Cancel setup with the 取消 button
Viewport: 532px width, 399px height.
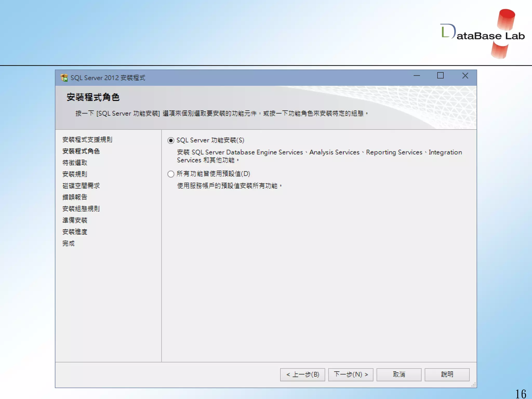pyautogui.click(x=399, y=375)
